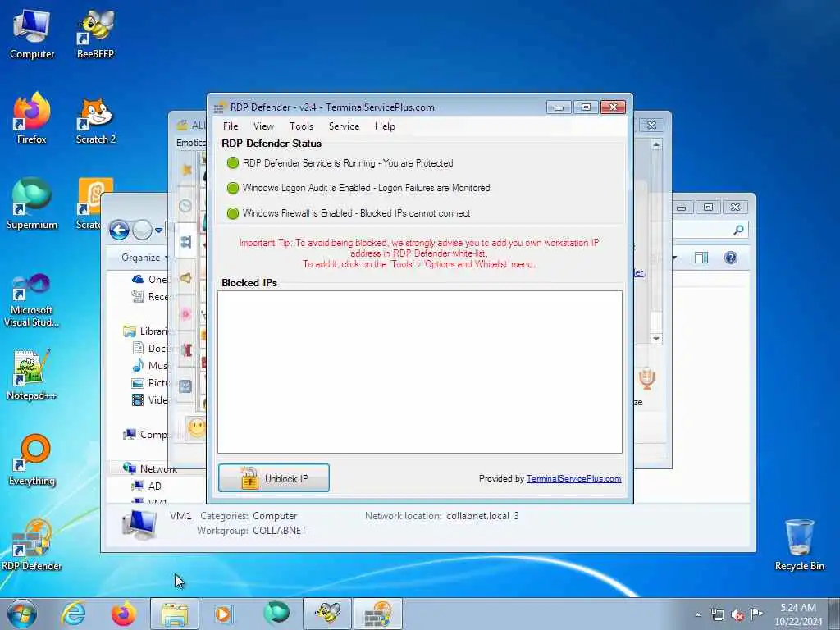
Task: Open the Computer desktop shortcut
Action: click(32, 34)
